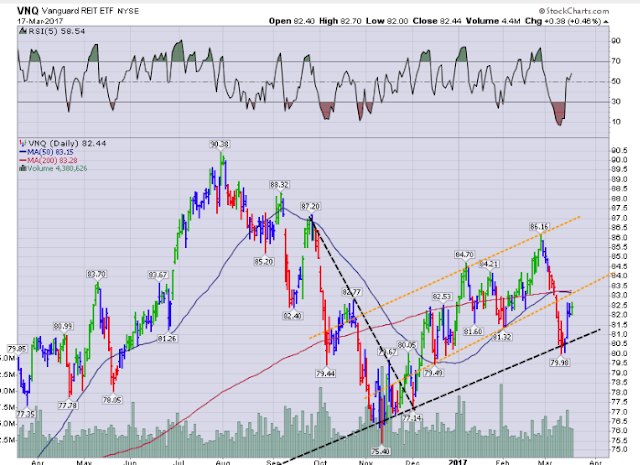This screenshot has height=465, width=640.
Task: Open the StockCharts.com watermark link
Action: pos(574,11)
